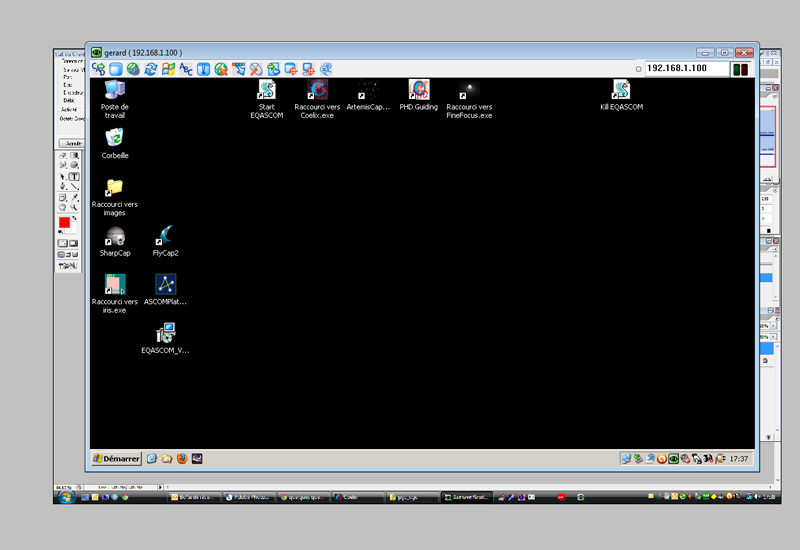This screenshot has width=800, height=550.
Task: Send Start menu key via Windows-flag icon
Action: click(169, 69)
